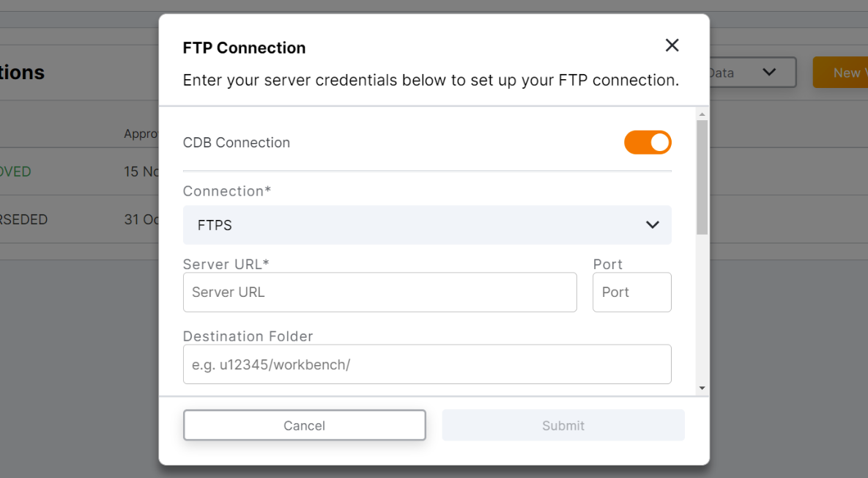The height and width of the screenshot is (478, 868).
Task: Click the Approved column header
Action: [x=141, y=134]
